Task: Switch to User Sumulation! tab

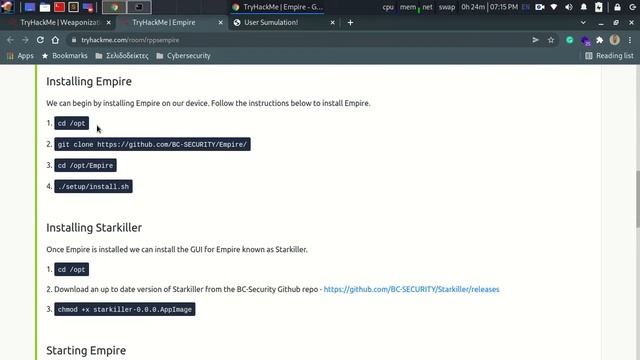Action: coord(282,22)
